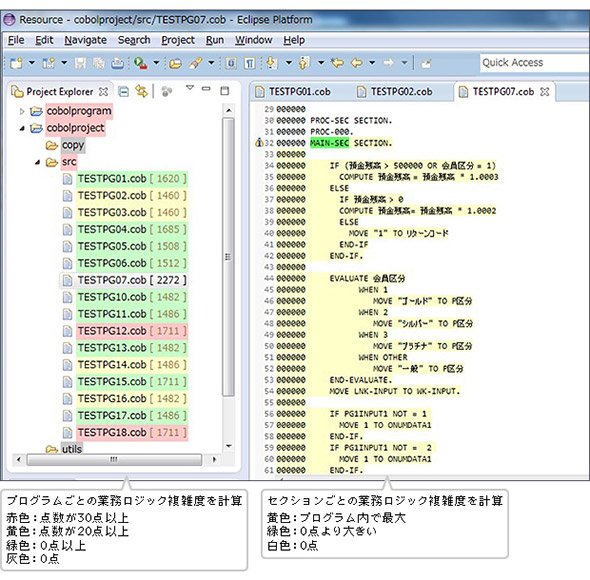This screenshot has width=590, height=580.
Task: Click the Last Edit Location icon
Action: 338,63
